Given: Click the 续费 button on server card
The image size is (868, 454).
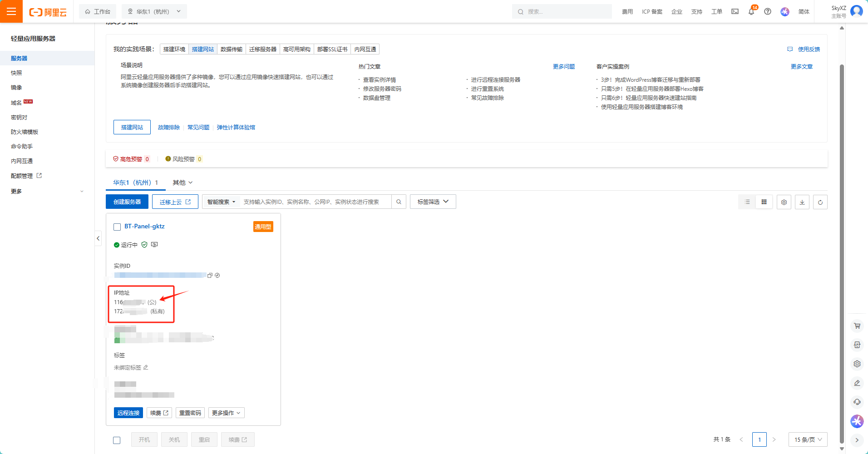Looking at the screenshot, I should (x=159, y=413).
